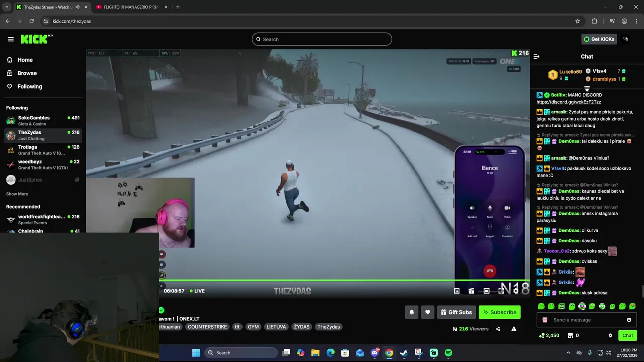Open Chrome extensions puzzle icon
Screen dimensions: 644x362
click(595, 21)
